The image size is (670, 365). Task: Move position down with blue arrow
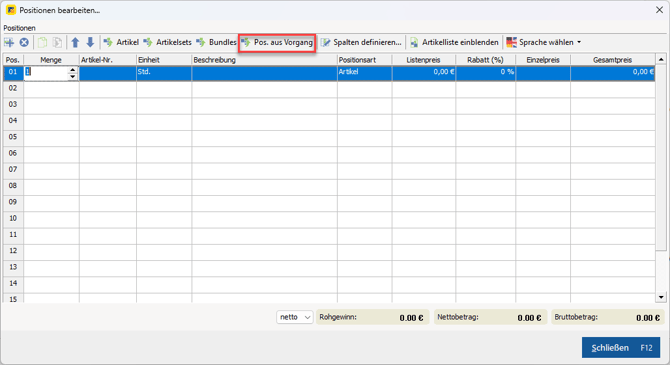click(x=90, y=42)
